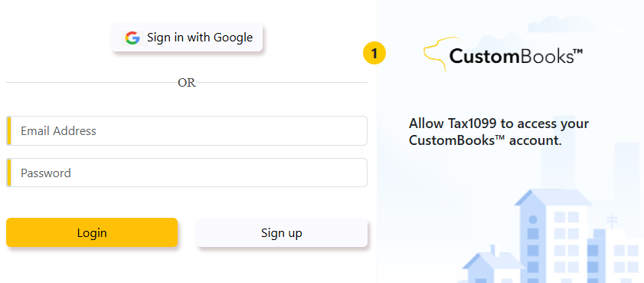Click the round window on tall building
The image size is (644, 283).
click(x=533, y=219)
